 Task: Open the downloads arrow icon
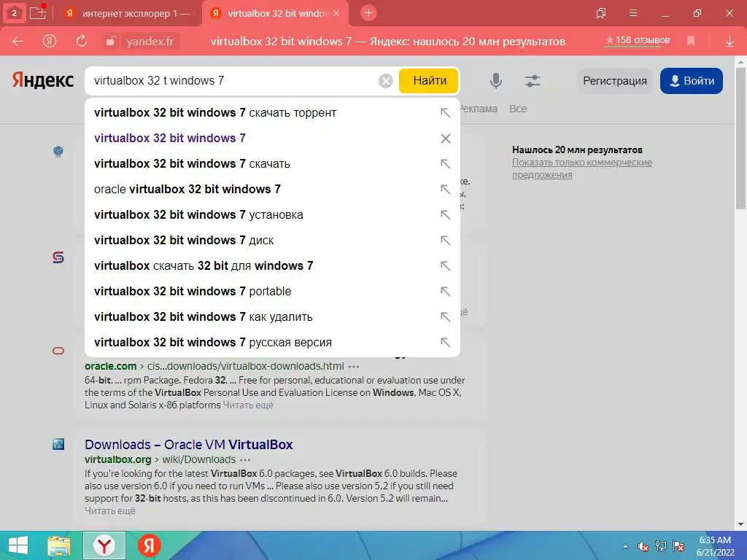pyautogui.click(x=729, y=42)
